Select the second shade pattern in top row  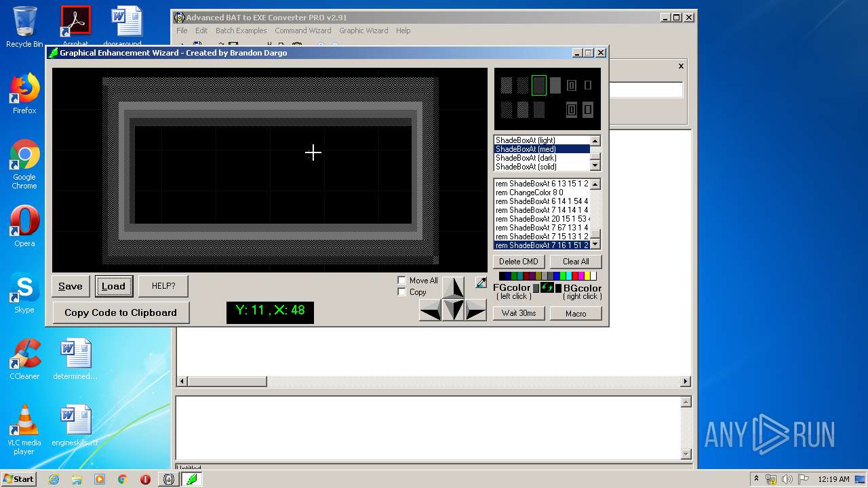pos(523,85)
